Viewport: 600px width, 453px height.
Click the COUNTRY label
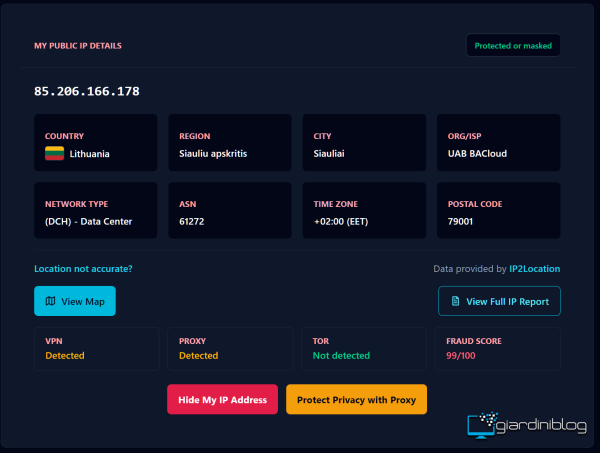tap(64, 136)
